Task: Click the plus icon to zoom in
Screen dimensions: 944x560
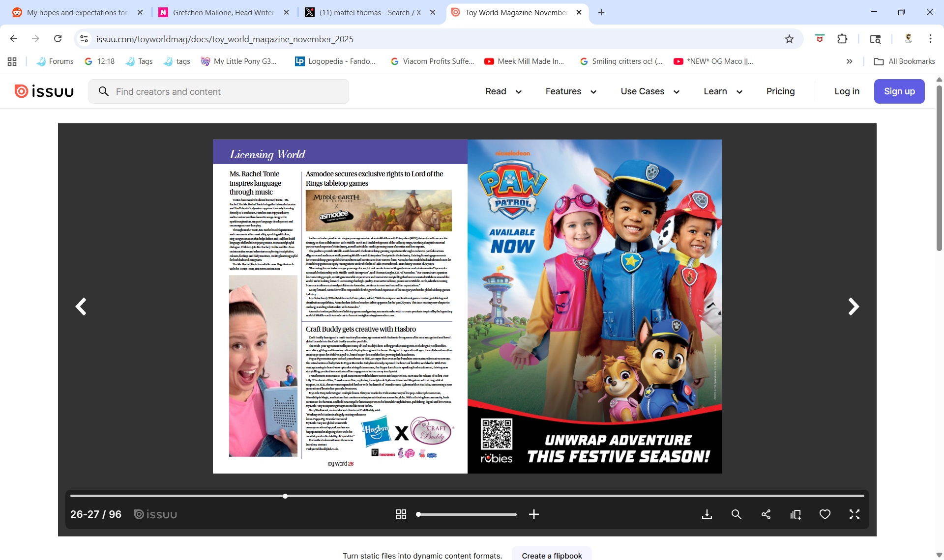Action: (534, 514)
